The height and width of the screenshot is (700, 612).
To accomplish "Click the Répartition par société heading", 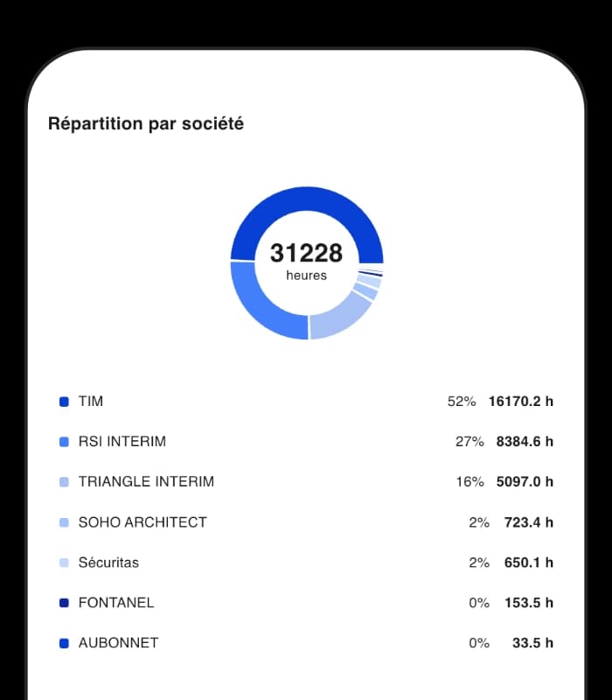I will [148, 123].
